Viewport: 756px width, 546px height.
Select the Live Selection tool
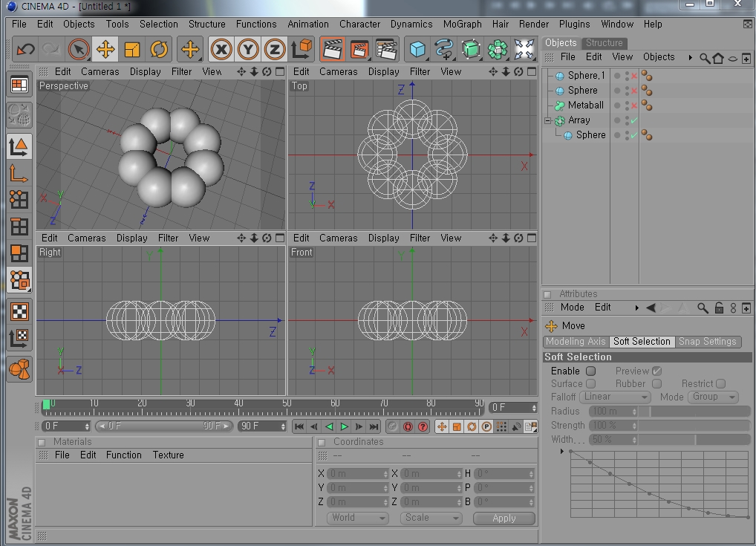pos(79,49)
